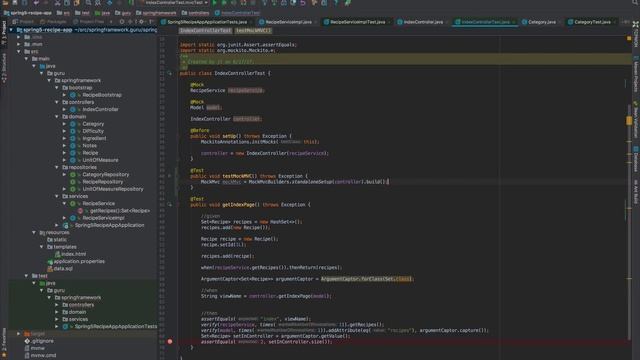Click the hide panel icon in project header
Viewport: 640px width, 360px height.
(x=151, y=22)
